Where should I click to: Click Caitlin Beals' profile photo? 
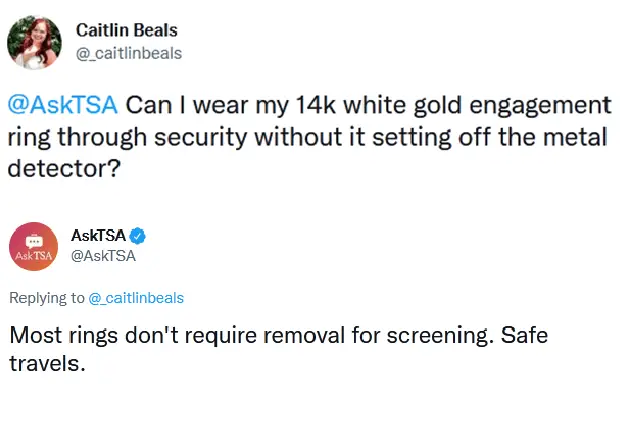(33, 43)
